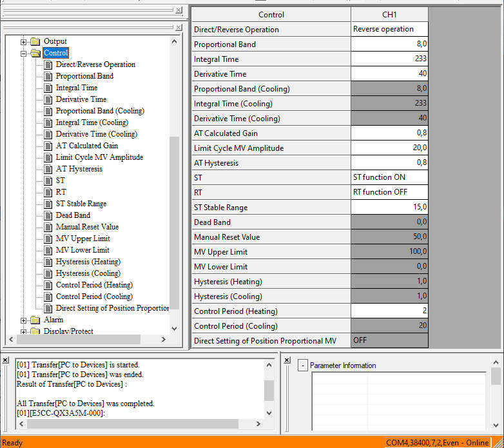This screenshot has height=448, width=504.
Task: Collapse the Parameter Information section
Action: point(302,365)
